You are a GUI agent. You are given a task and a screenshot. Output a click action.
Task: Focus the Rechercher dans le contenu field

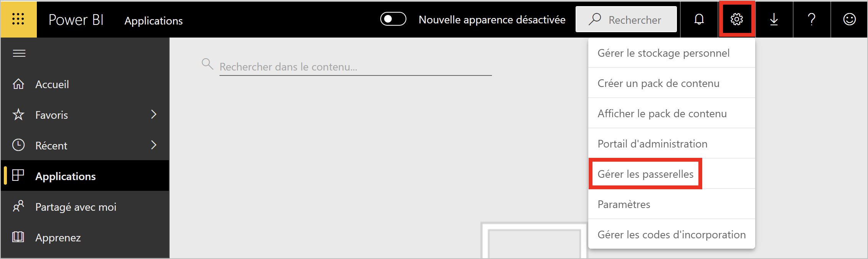pos(355,67)
